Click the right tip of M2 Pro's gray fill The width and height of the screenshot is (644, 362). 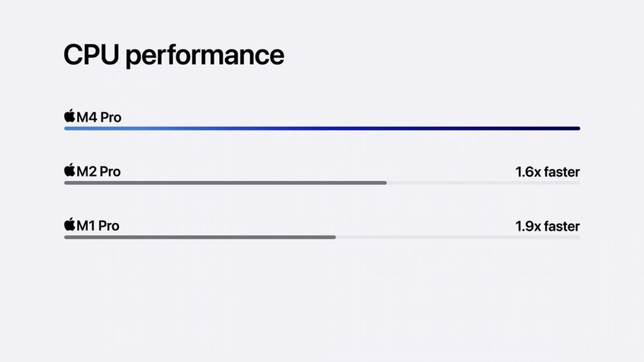385,183
